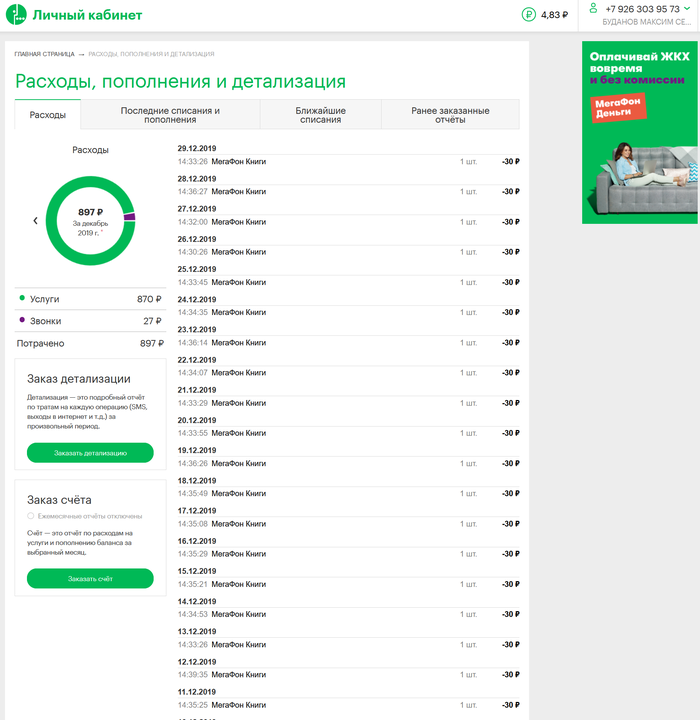Screen dimensions: 700x720
Task: Click the purple calls segment of donut chart
Action: 129,217
